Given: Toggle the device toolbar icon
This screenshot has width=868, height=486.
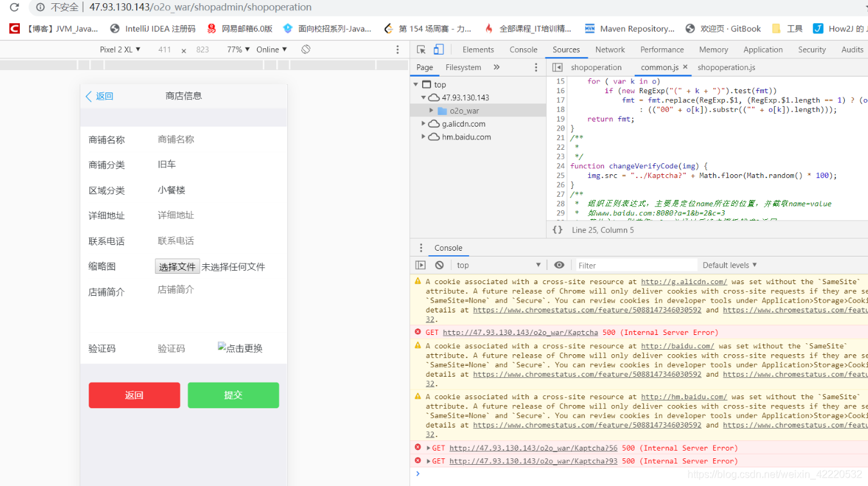Looking at the screenshot, I should (x=438, y=50).
